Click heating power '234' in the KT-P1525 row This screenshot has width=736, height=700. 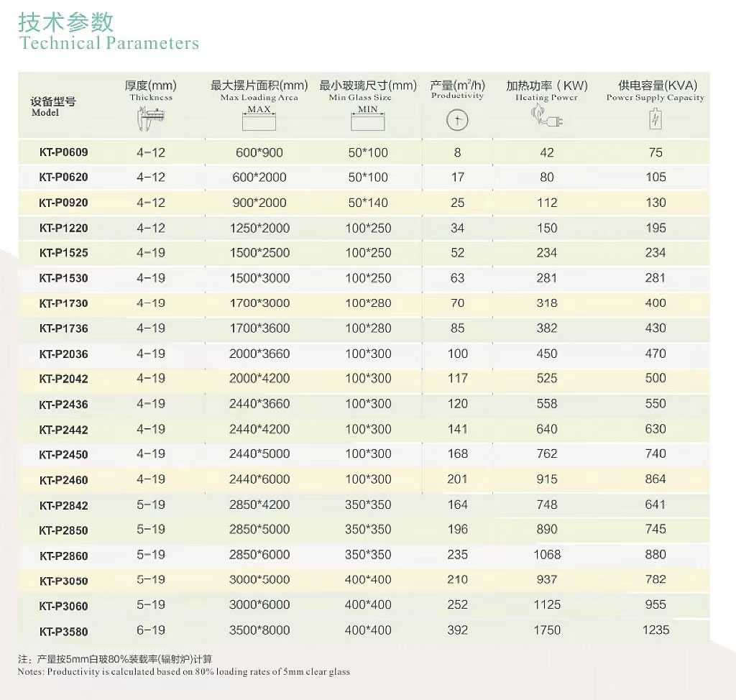(x=547, y=252)
